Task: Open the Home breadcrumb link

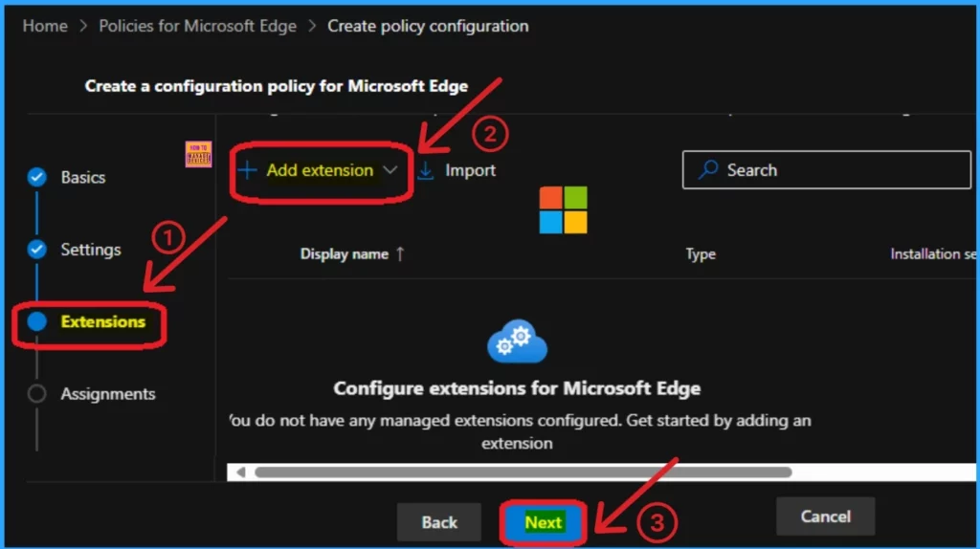Action: [x=45, y=26]
